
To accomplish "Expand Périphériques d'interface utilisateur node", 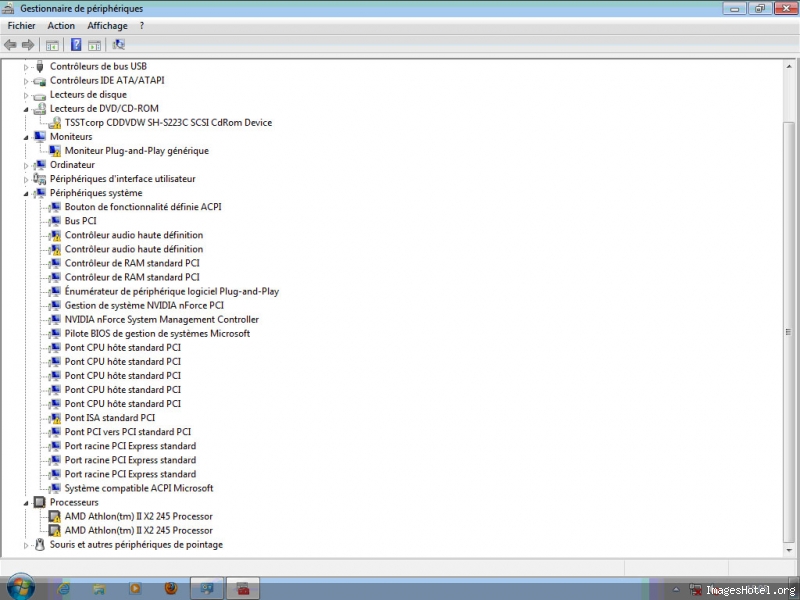I will coord(26,180).
